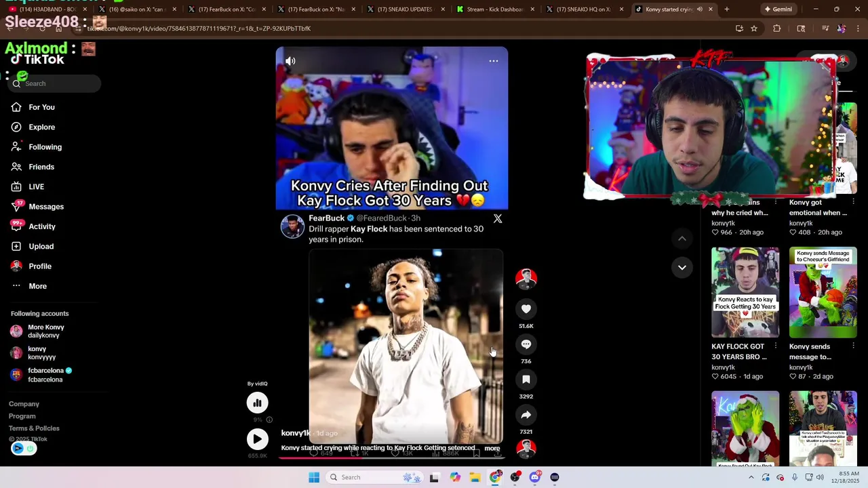The height and width of the screenshot is (488, 868).
Task: Open Terms & Policies footer link
Action: click(x=34, y=428)
